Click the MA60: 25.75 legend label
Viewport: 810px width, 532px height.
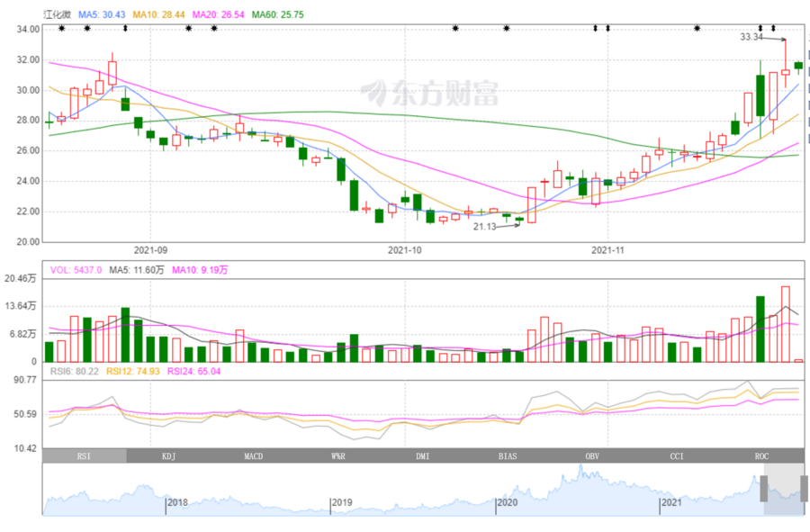coord(278,14)
